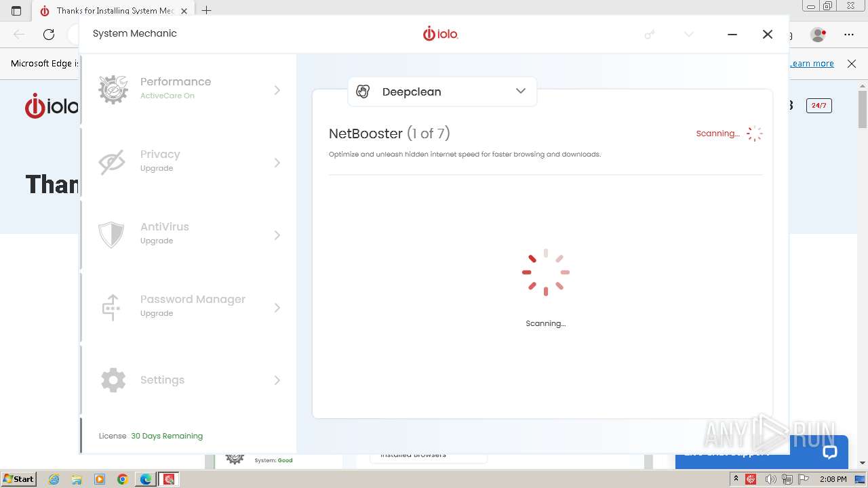Expand the Deepclean dropdown
The image size is (868, 488).
pyautogui.click(x=521, y=91)
